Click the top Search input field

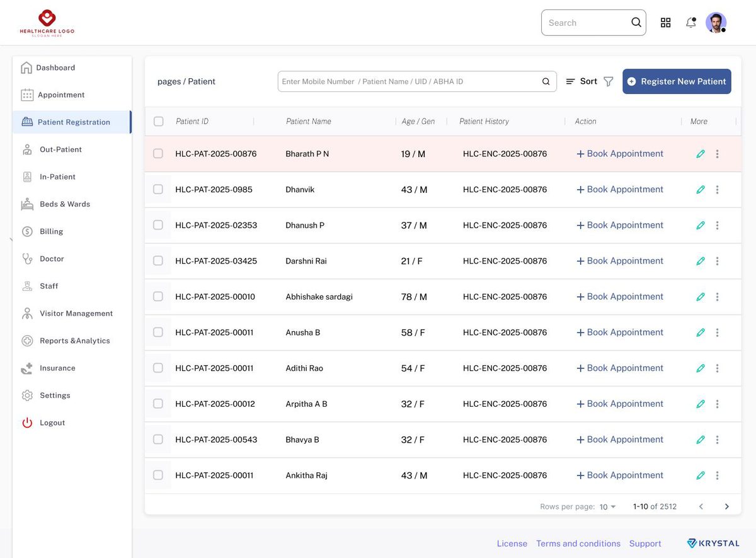click(x=593, y=23)
